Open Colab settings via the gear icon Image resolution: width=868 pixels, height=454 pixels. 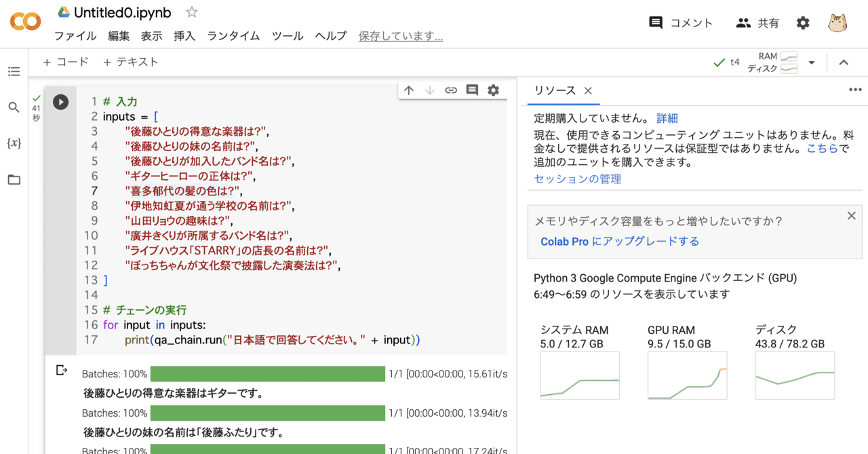tap(803, 22)
